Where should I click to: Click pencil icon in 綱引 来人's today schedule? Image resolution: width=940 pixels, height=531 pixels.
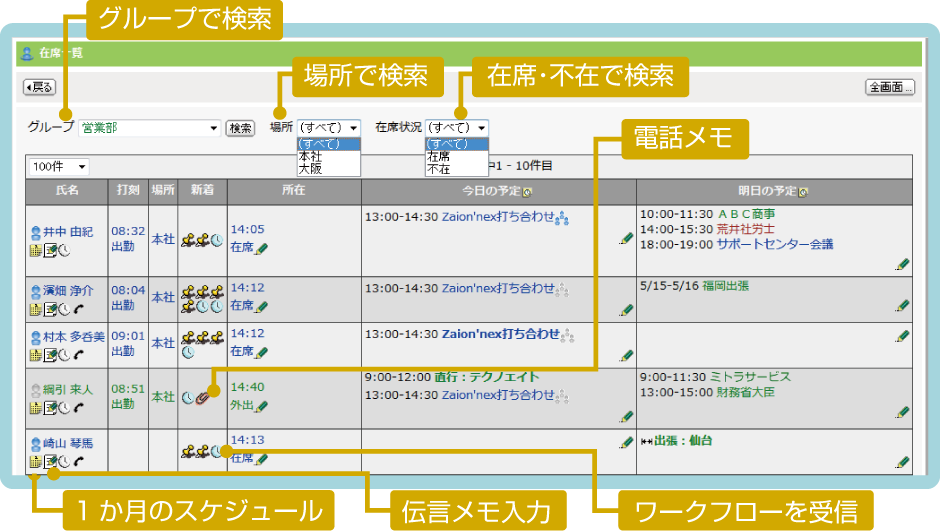coord(627,415)
